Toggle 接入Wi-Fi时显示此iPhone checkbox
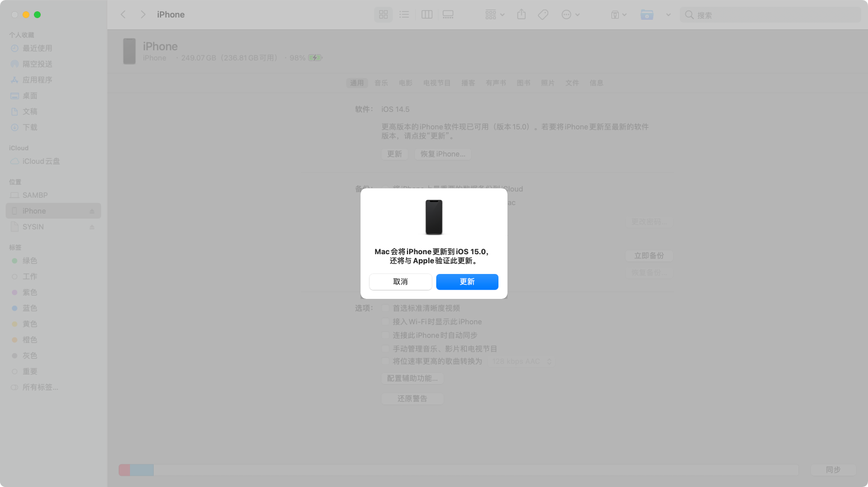This screenshot has height=487, width=868. tap(385, 322)
